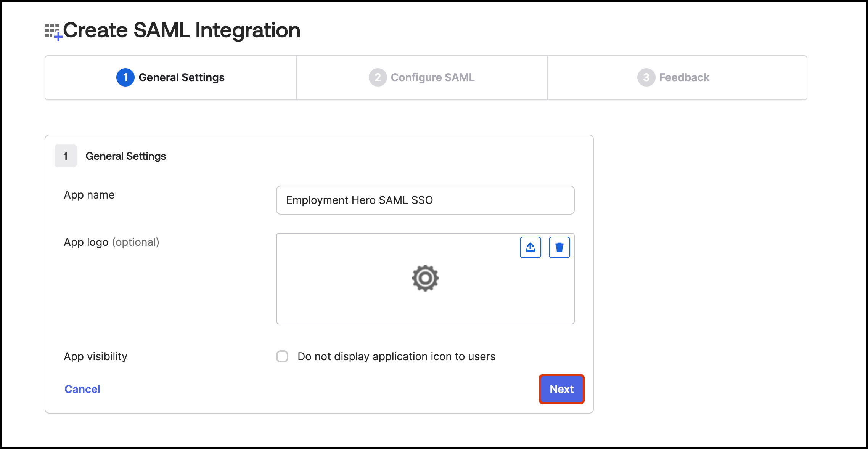Screen dimensions: 868x449
Task: Click the upload logo icon
Action: (530, 247)
